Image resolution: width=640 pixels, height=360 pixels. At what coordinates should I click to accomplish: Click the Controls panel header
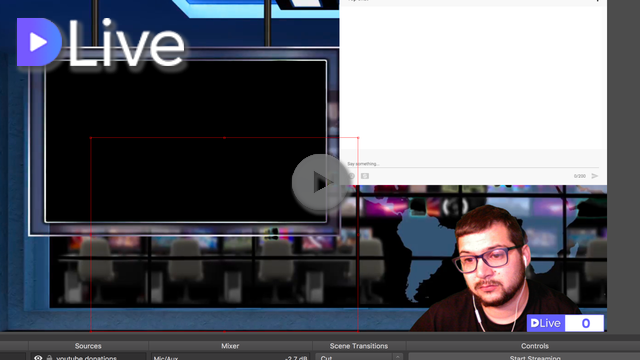tap(535, 346)
